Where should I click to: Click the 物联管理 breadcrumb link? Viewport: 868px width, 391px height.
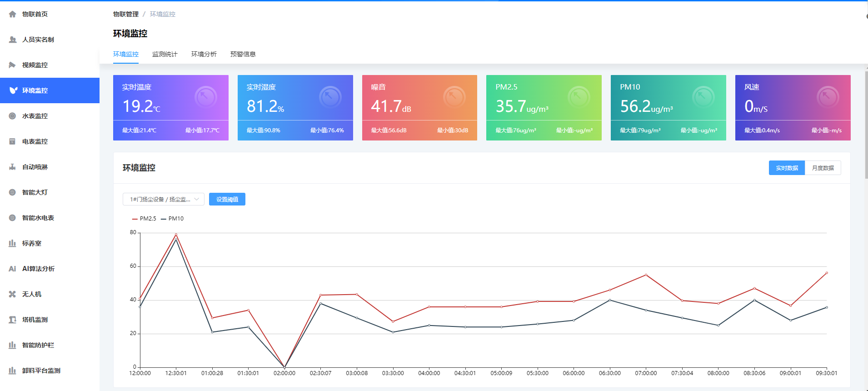click(126, 14)
